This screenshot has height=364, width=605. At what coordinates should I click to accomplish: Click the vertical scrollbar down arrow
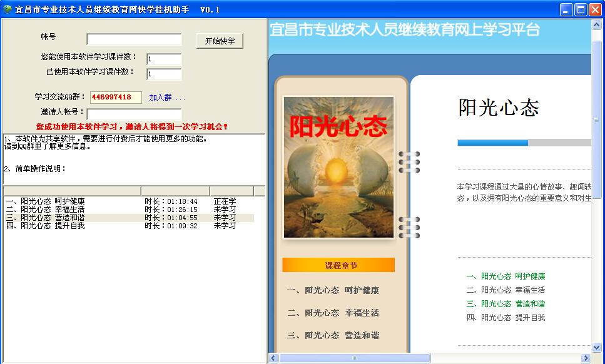596,347
